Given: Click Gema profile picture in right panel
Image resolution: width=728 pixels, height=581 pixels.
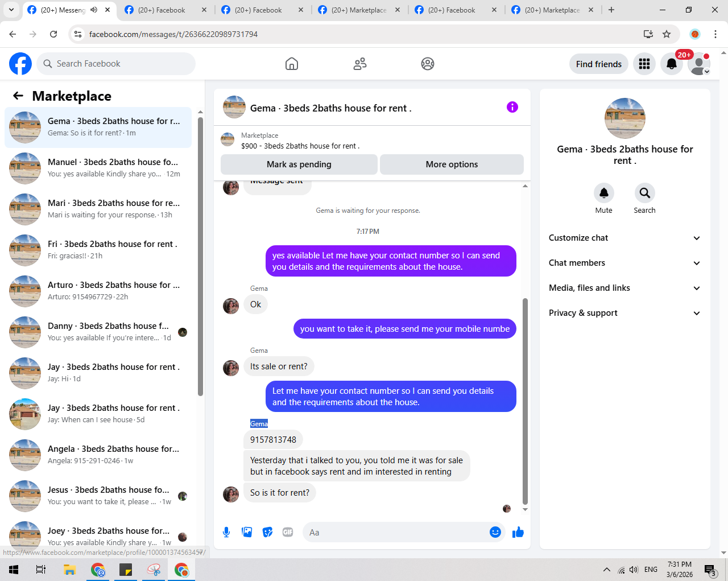Looking at the screenshot, I should click(625, 118).
